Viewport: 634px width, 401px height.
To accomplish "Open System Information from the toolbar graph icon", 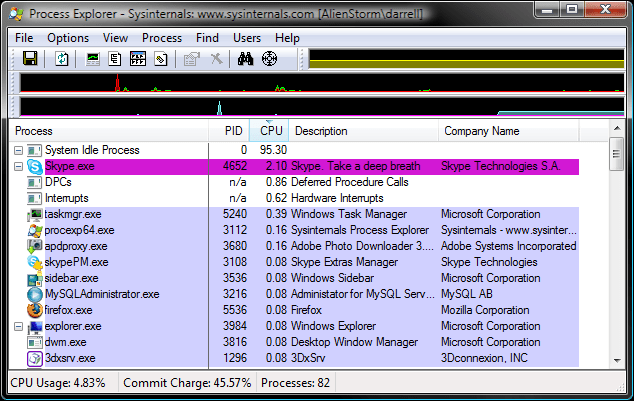I will (94, 60).
